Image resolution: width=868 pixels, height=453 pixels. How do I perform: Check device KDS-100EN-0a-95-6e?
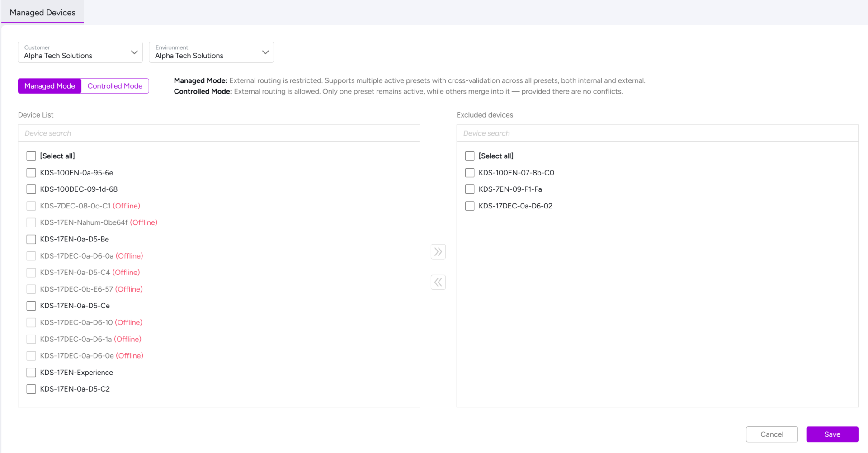pyautogui.click(x=31, y=173)
